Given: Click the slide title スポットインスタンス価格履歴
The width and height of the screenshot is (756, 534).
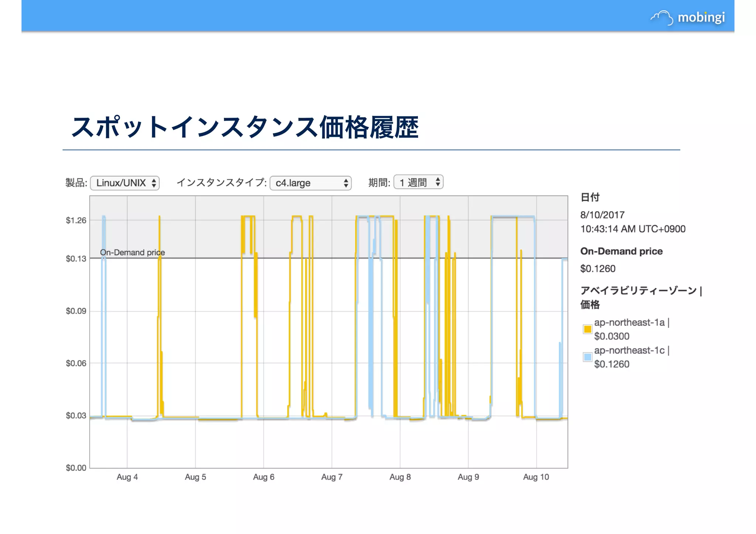Looking at the screenshot, I should (x=245, y=127).
